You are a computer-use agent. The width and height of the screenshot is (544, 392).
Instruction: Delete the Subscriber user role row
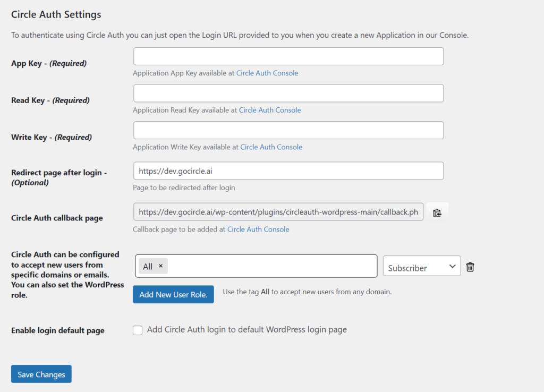[470, 267]
